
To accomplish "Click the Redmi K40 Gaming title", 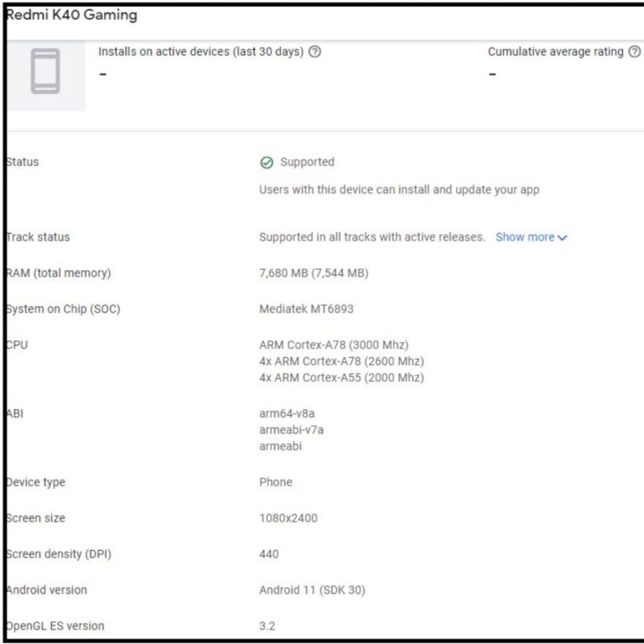I will click(72, 15).
